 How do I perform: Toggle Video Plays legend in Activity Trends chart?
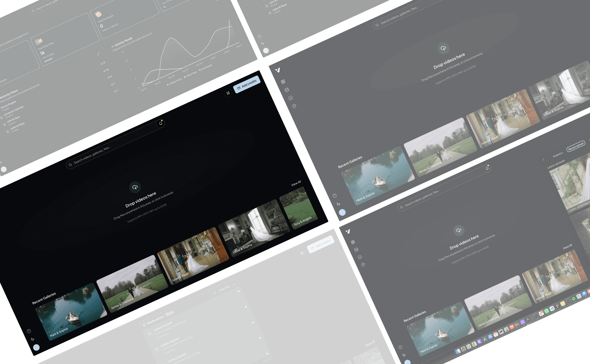(x=191, y=75)
